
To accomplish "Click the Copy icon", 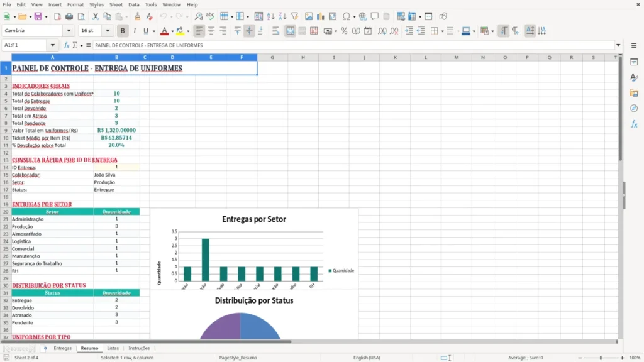I will tap(107, 16).
